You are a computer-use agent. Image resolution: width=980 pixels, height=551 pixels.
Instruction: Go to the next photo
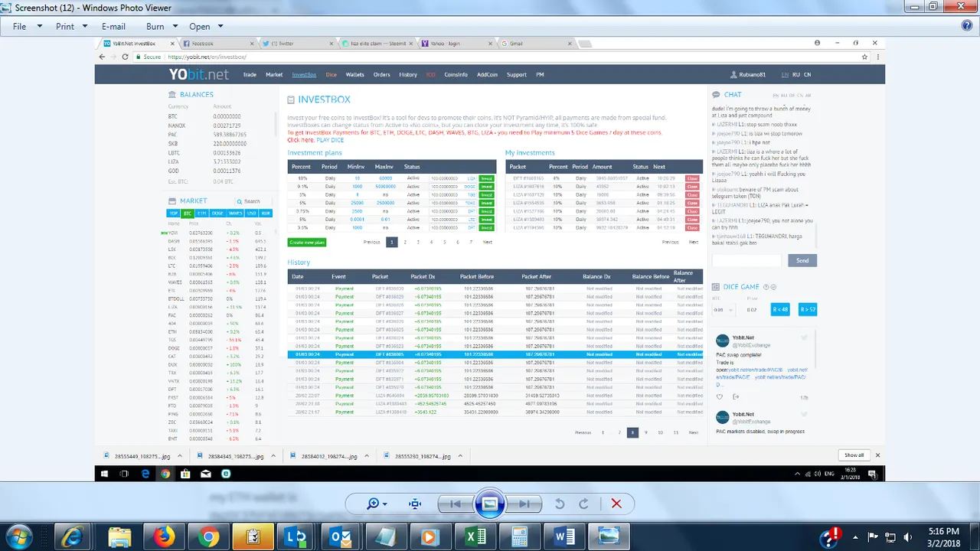coord(524,504)
